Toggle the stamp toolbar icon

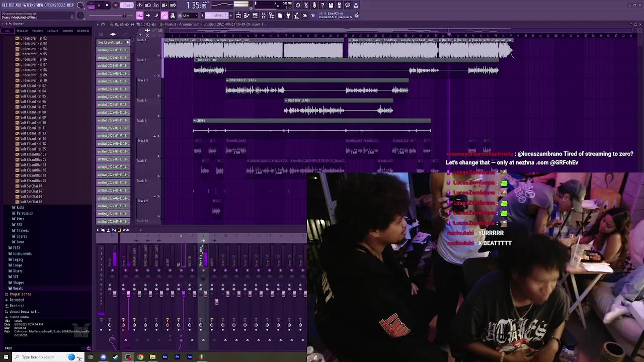(x=173, y=16)
